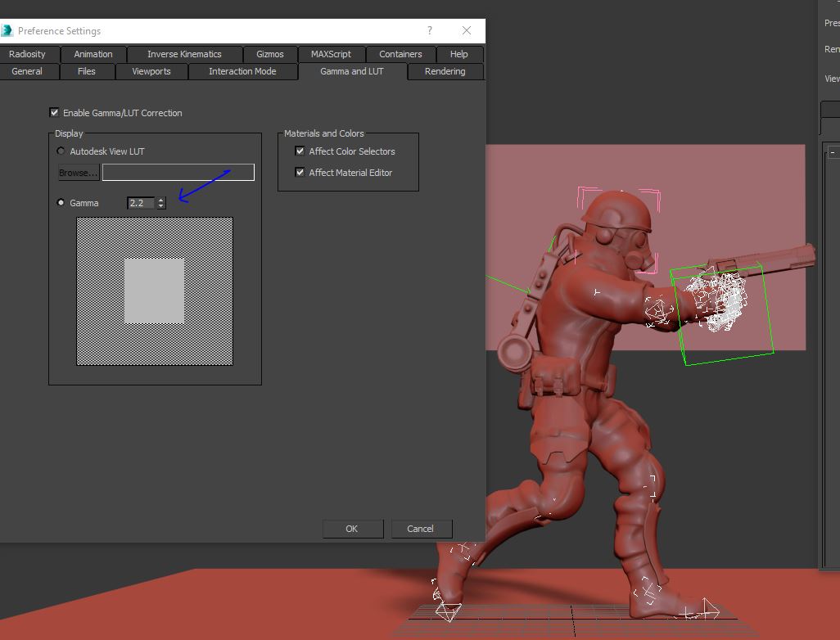Decrease gamma with spinner down arrow

[x=161, y=206]
